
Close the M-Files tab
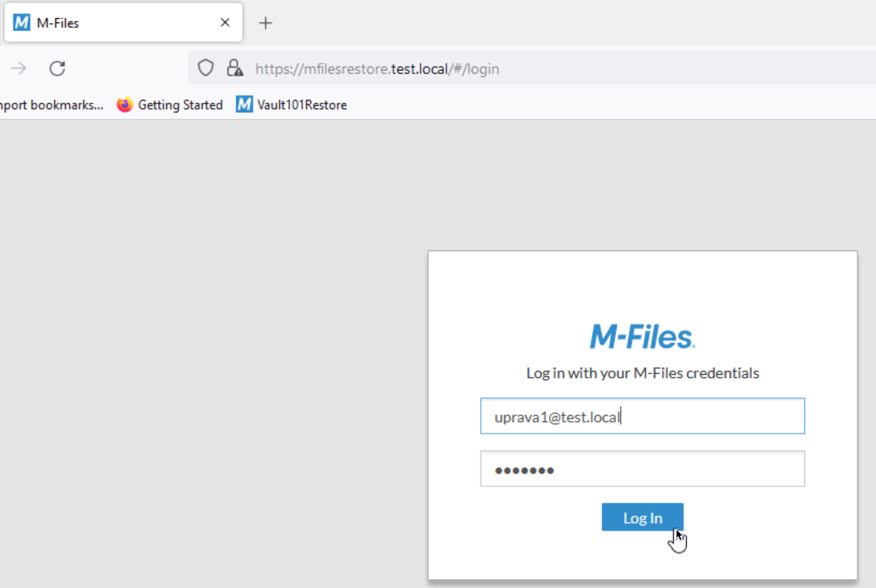[225, 23]
